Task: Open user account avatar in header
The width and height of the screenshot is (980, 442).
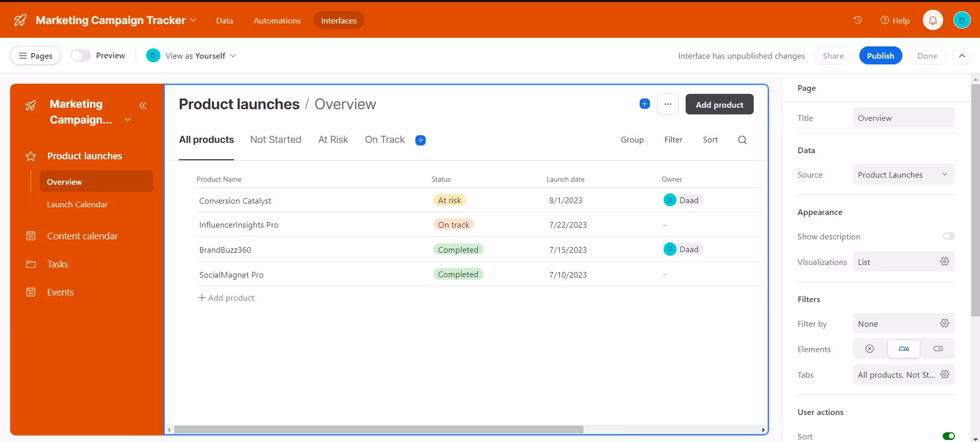Action: [962, 20]
